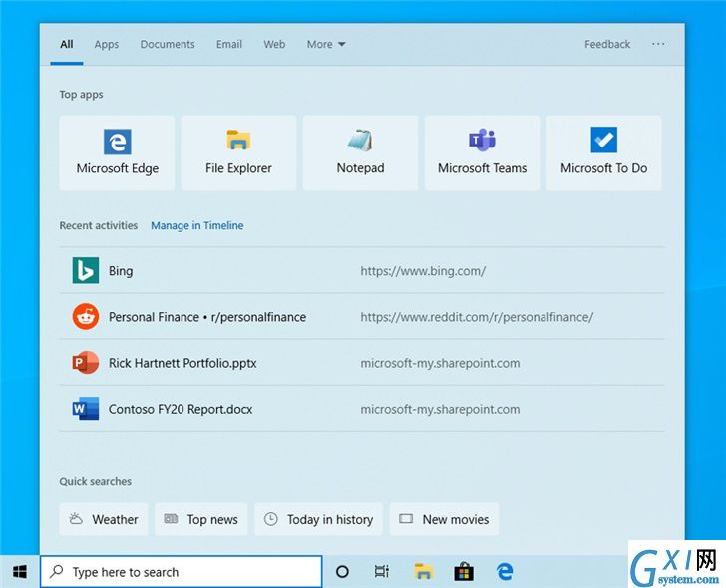The height and width of the screenshot is (588, 726).
Task: Run the Weather quick search
Action: pyautogui.click(x=104, y=519)
